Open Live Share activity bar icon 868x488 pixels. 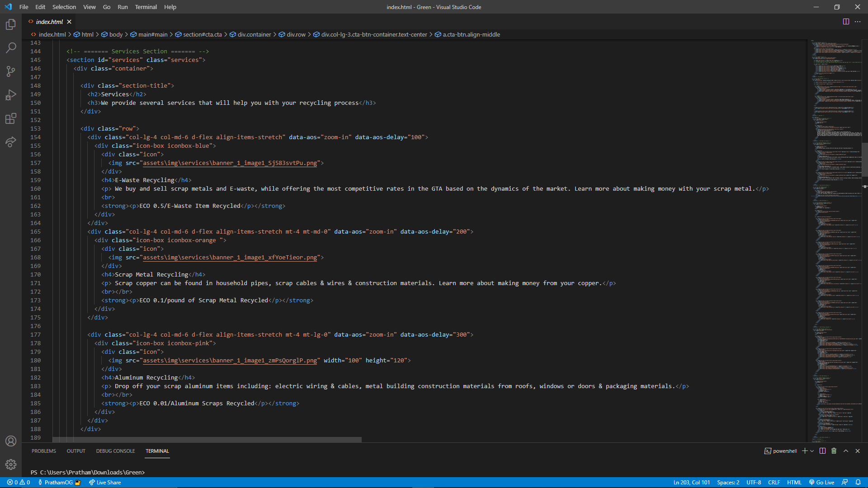tap(11, 142)
